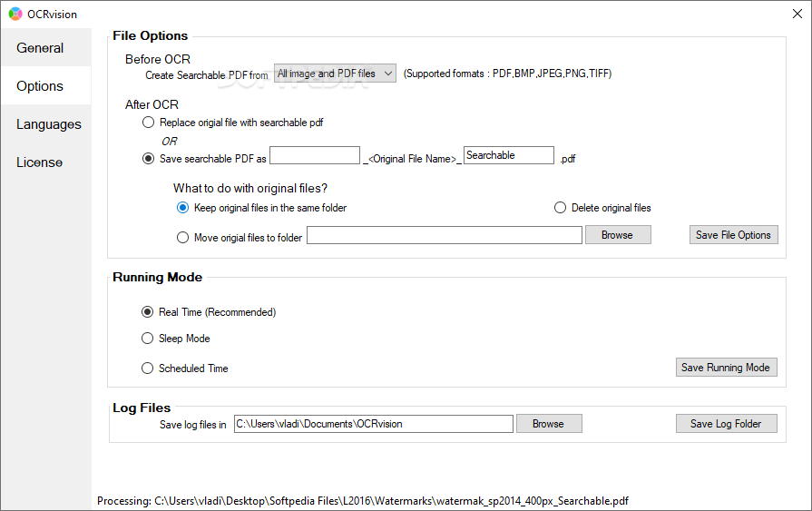812x511 pixels.
Task: Click the '_<Original File Name>_' label
Action: [x=412, y=159]
